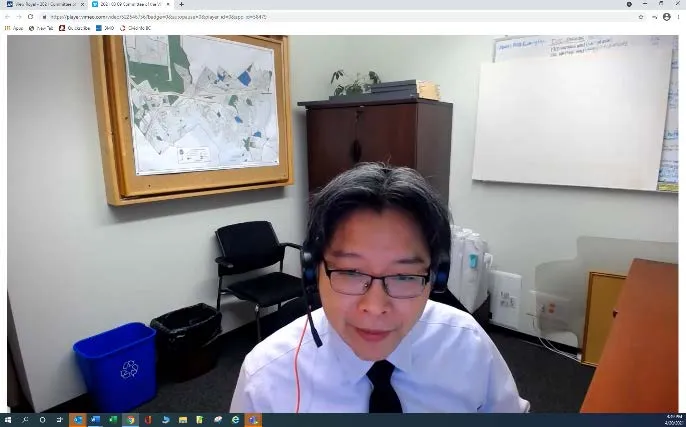Image resolution: width=686 pixels, height=427 pixels.
Task: Switch to Outlook in the taskbar
Action: pyautogui.click(x=78, y=420)
